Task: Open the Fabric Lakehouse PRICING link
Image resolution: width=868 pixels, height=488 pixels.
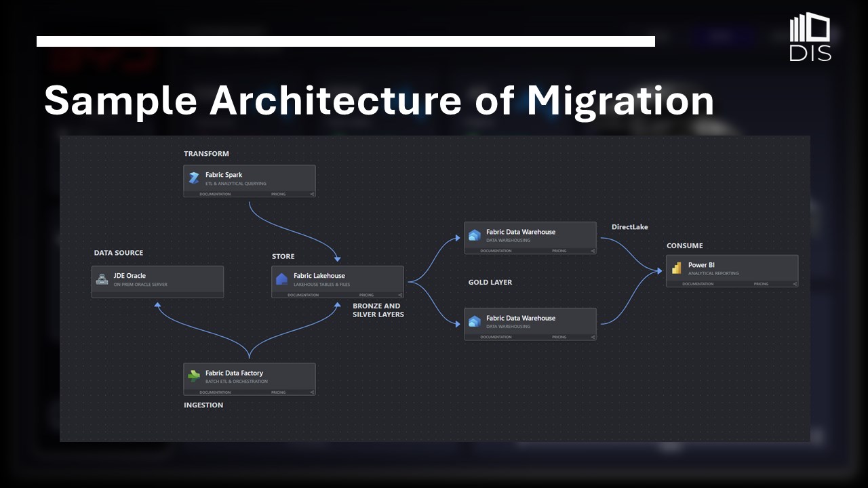Action: 366,295
